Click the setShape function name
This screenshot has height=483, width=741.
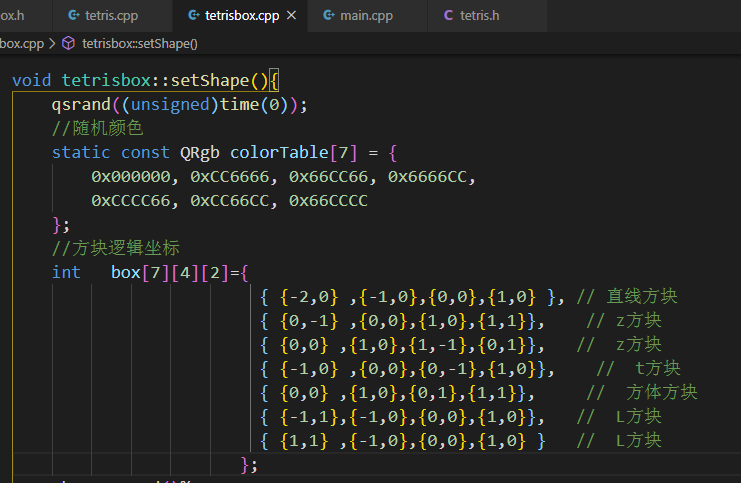pyautogui.click(x=210, y=80)
